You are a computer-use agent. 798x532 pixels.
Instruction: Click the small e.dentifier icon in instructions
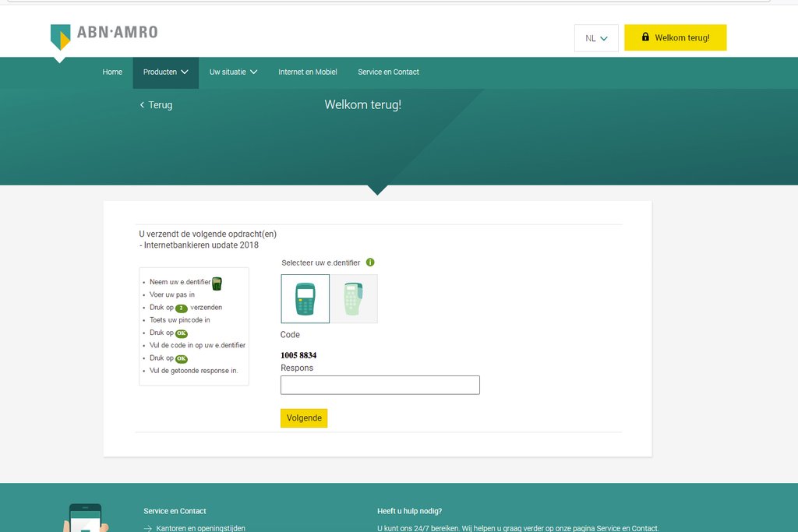pos(217,283)
